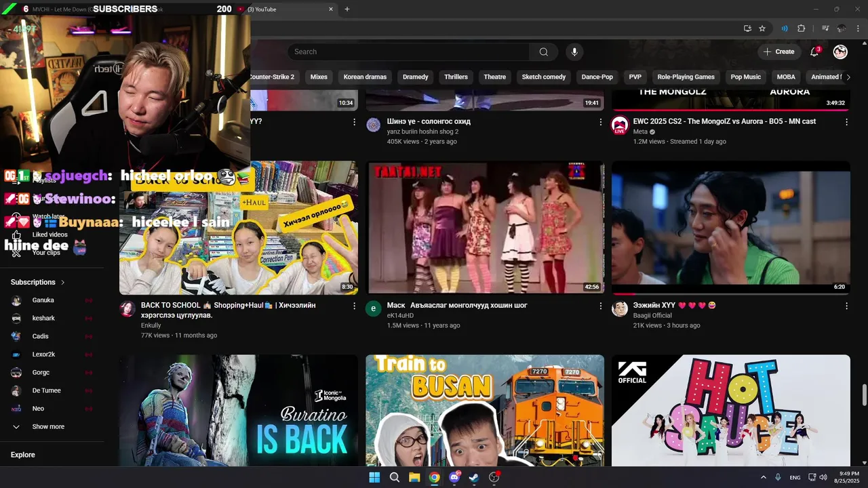The height and width of the screenshot is (488, 868).
Task: Select the Dance-Pop chip
Action: 597,77
